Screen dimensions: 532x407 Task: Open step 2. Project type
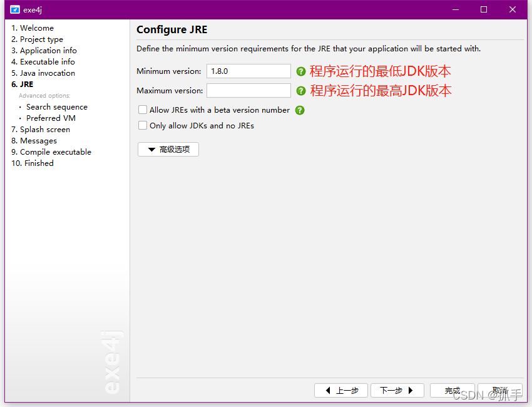tap(38, 39)
